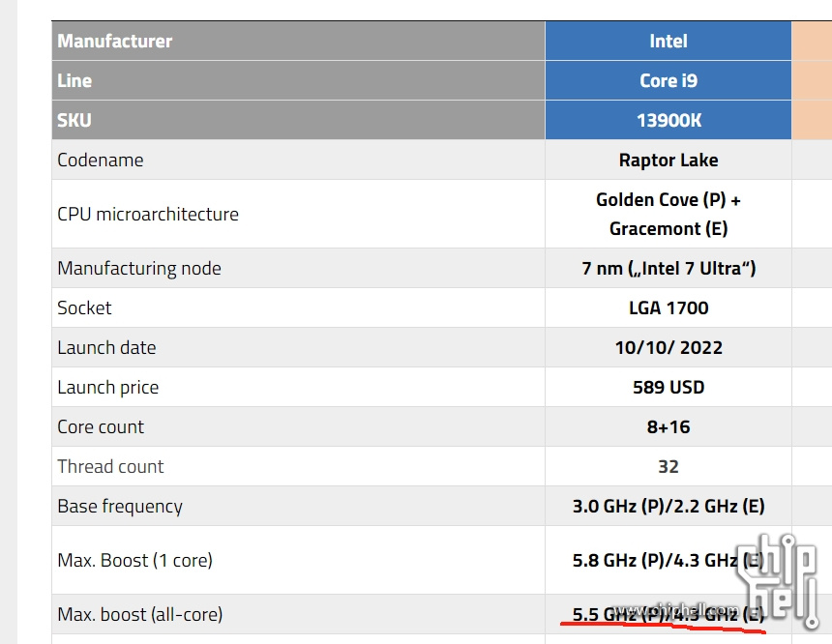The width and height of the screenshot is (832, 644).
Task: Click the Socket row label
Action: (x=84, y=308)
